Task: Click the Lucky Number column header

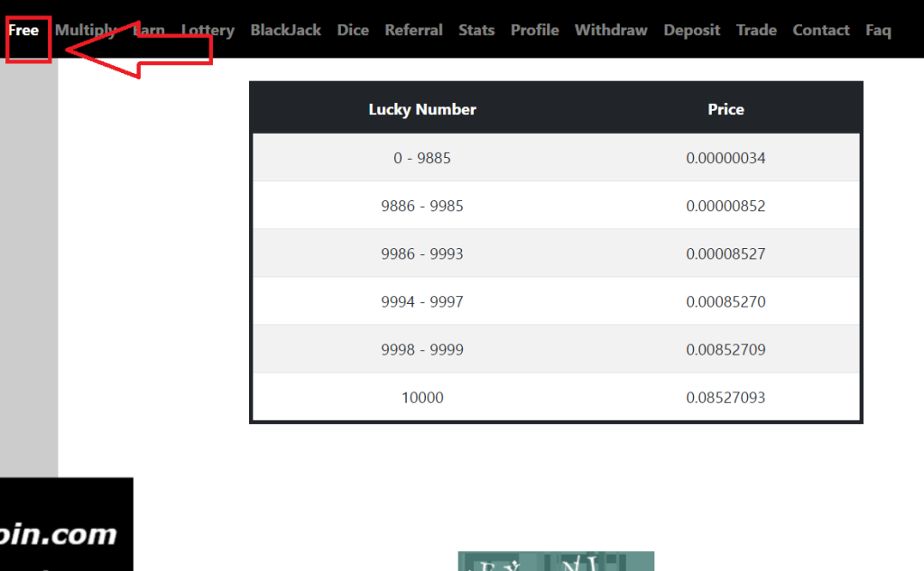Action: pyautogui.click(x=422, y=109)
